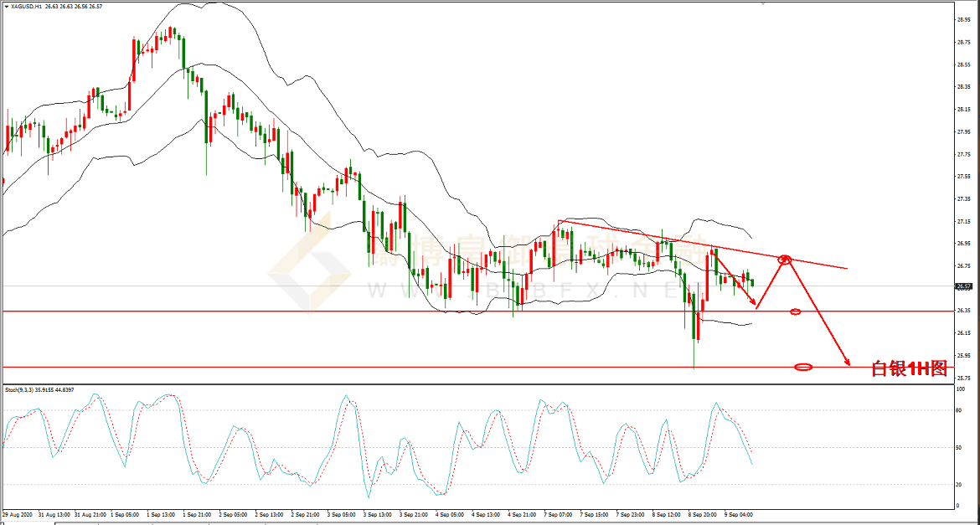Click the red text label 白银1H图

coord(909,368)
